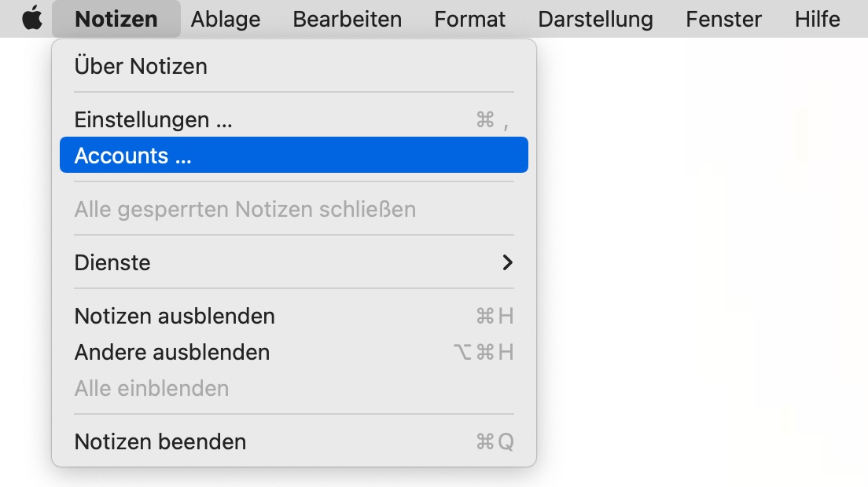
Task: Open the Hilfe menu
Action: tap(817, 19)
